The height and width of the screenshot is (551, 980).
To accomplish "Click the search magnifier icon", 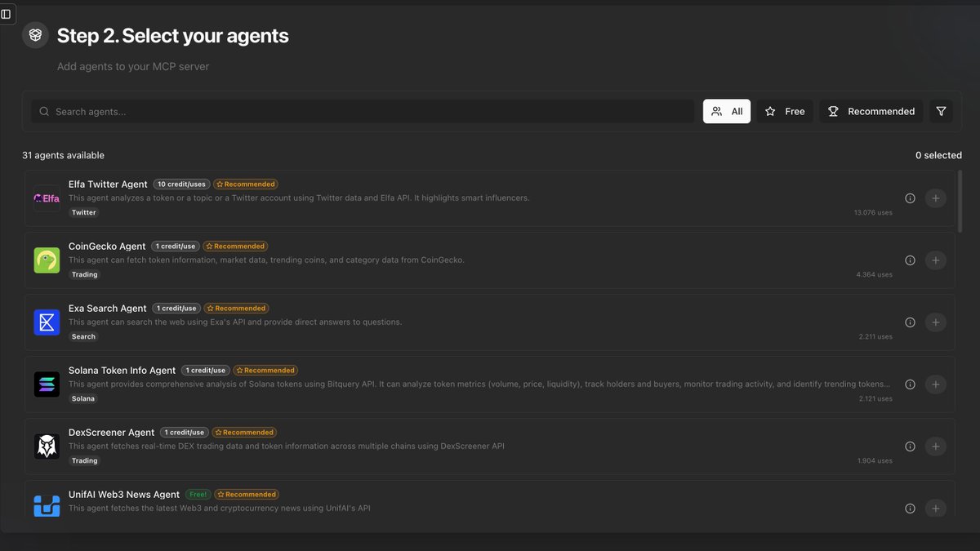I will (44, 111).
